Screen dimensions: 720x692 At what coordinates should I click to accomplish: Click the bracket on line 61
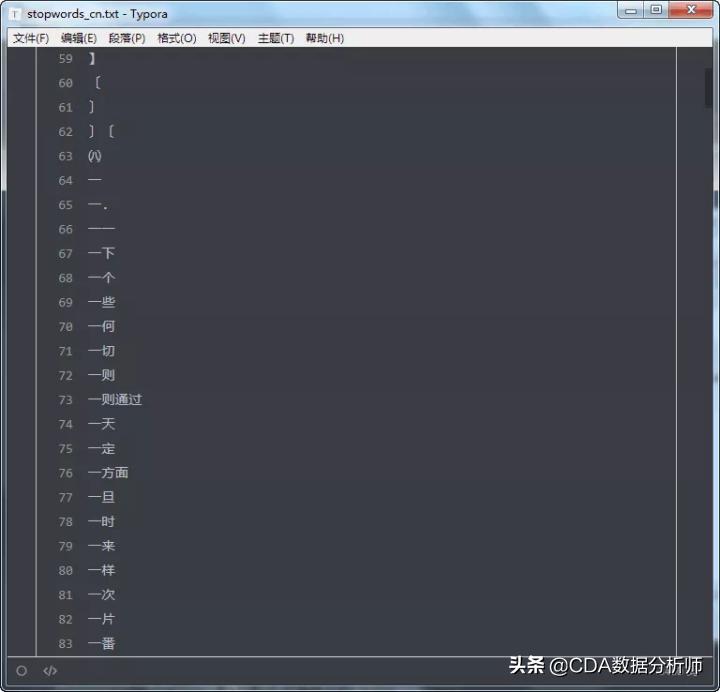pos(91,107)
